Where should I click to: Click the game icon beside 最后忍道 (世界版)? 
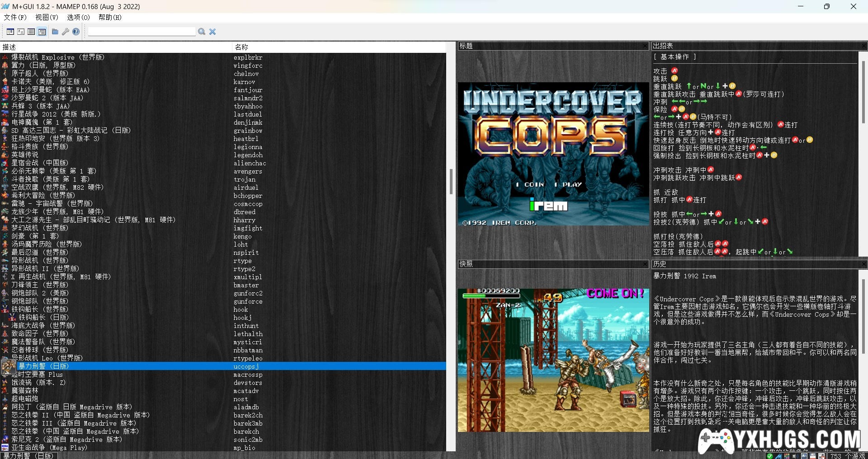click(5, 253)
